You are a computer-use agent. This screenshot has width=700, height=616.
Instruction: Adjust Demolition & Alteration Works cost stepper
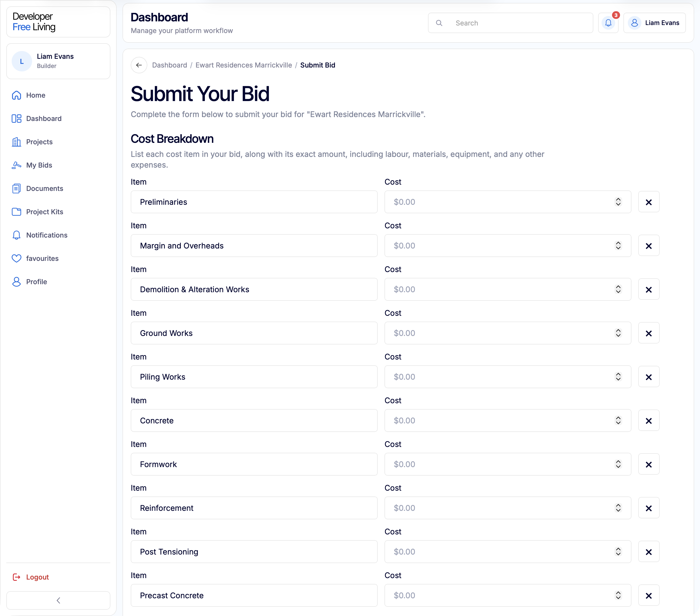[618, 290]
